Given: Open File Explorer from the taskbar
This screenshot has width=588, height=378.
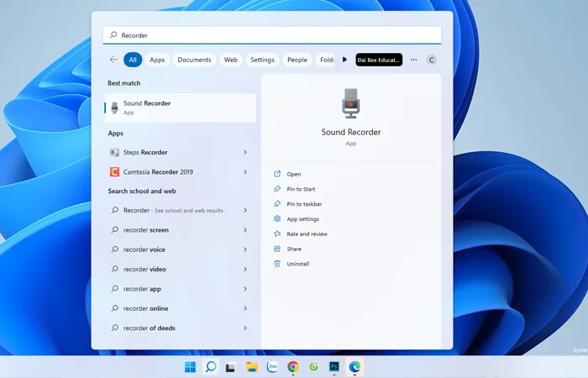Looking at the screenshot, I should [252, 367].
